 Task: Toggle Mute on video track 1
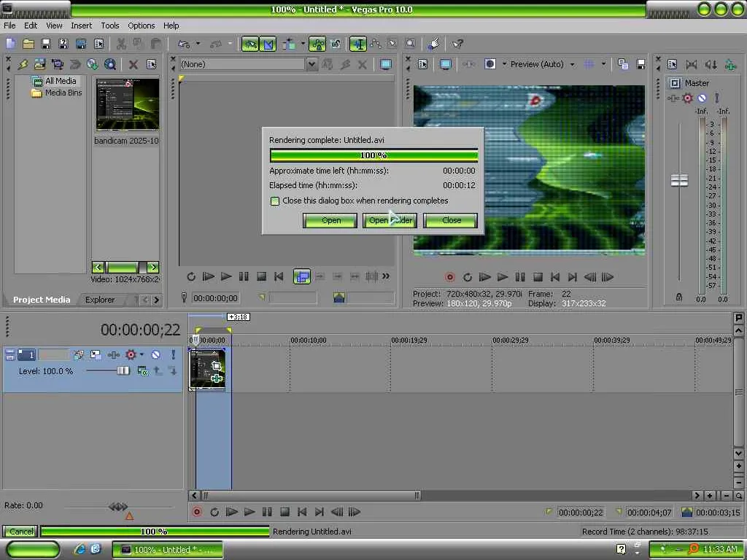[155, 355]
